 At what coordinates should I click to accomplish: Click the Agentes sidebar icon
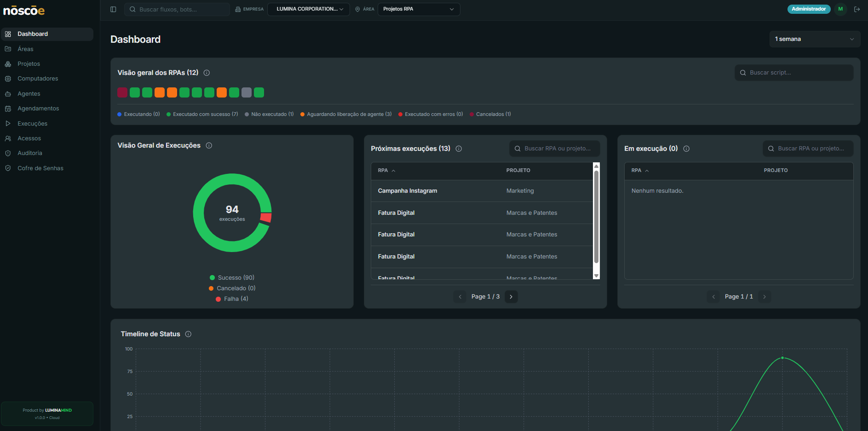(x=8, y=94)
